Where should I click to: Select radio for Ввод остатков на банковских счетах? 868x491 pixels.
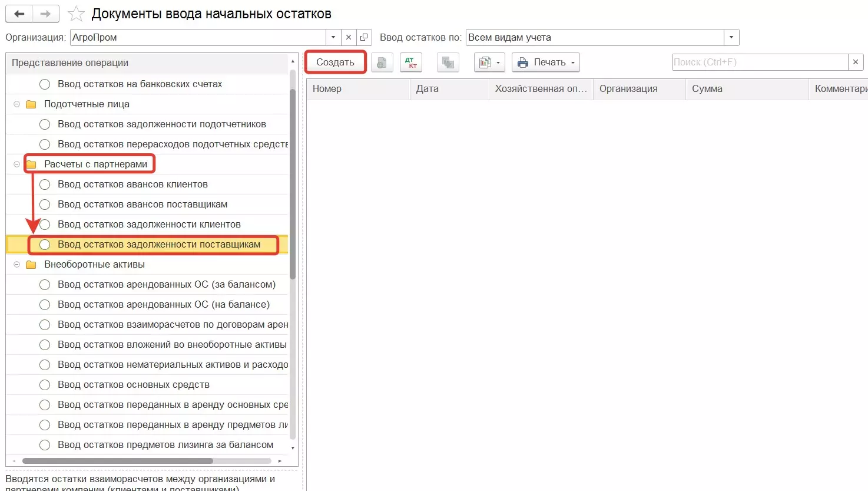point(45,84)
